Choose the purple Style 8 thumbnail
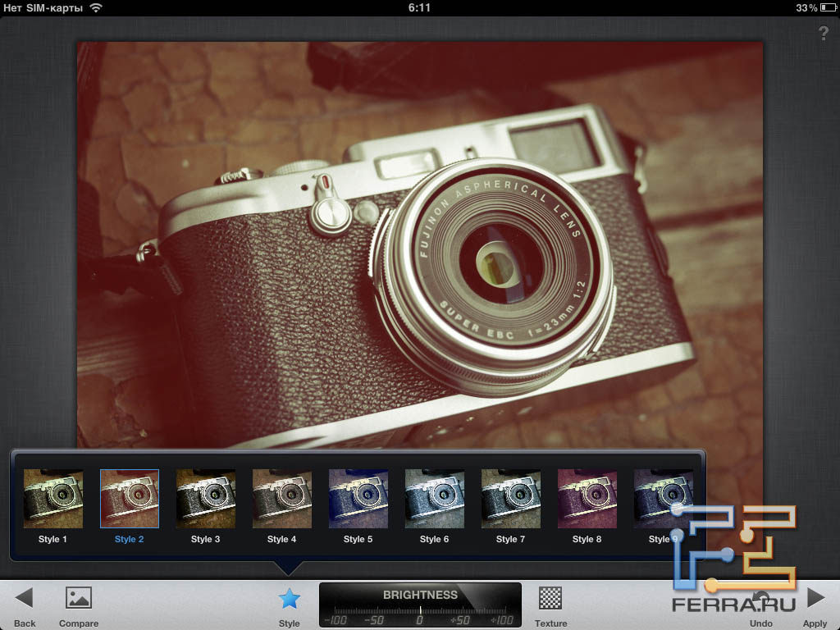 click(587, 499)
